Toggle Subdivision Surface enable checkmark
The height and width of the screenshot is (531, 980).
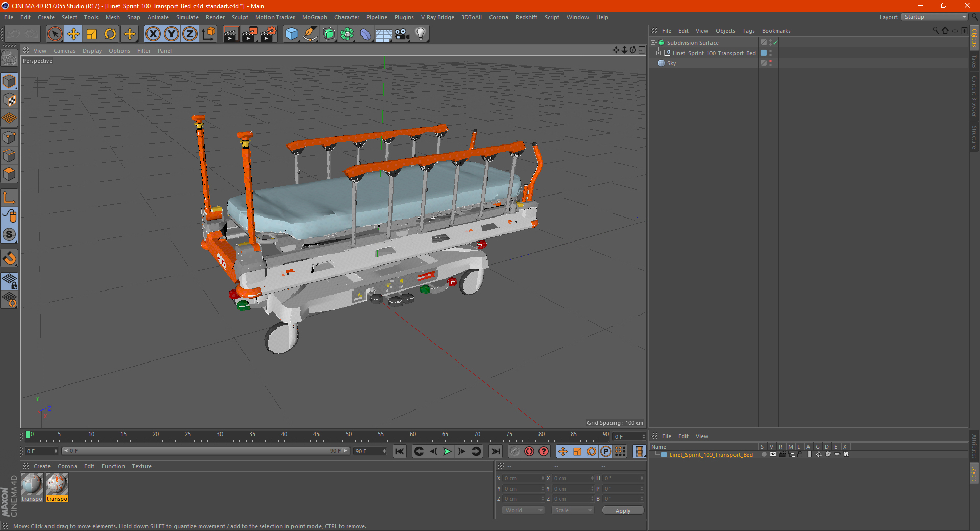tap(775, 43)
